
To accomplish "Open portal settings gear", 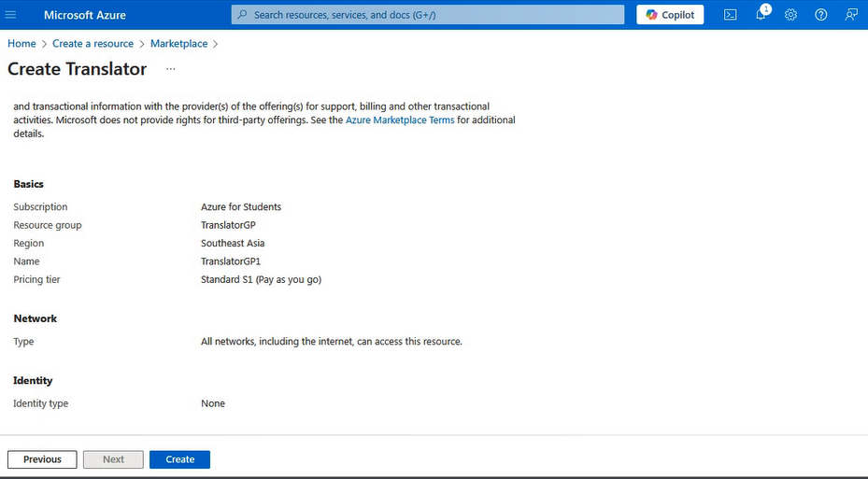I will pos(790,15).
